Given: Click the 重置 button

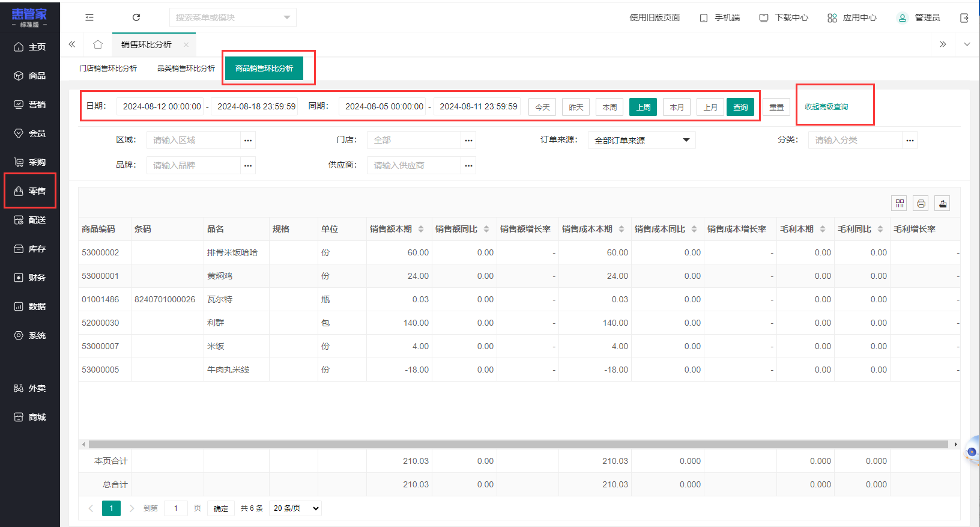Looking at the screenshot, I should 776,107.
